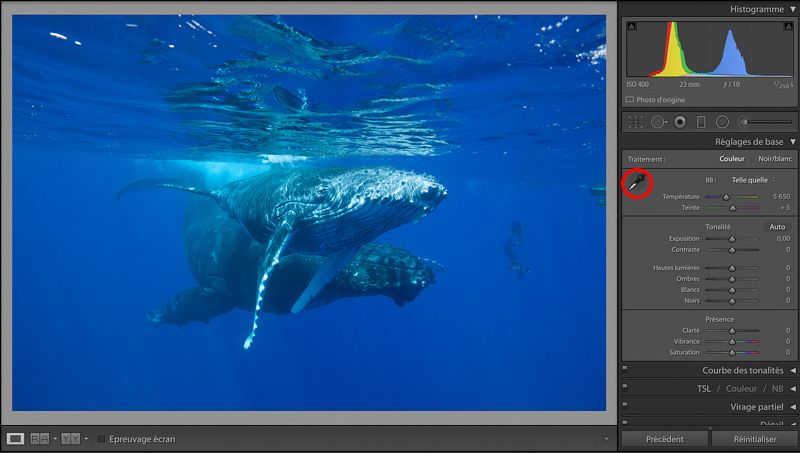Select the Graduated Filter tool
This screenshot has width=800, height=453.
(x=701, y=122)
